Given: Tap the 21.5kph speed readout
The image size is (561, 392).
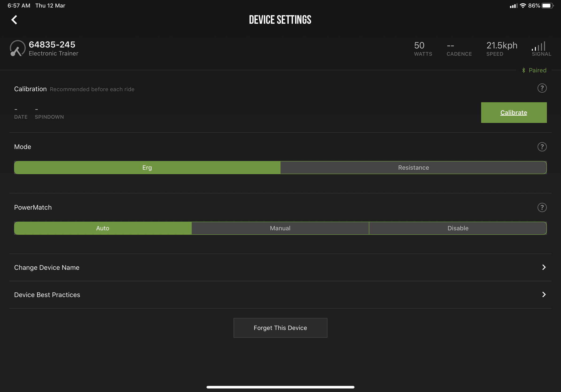Looking at the screenshot, I should point(502,46).
